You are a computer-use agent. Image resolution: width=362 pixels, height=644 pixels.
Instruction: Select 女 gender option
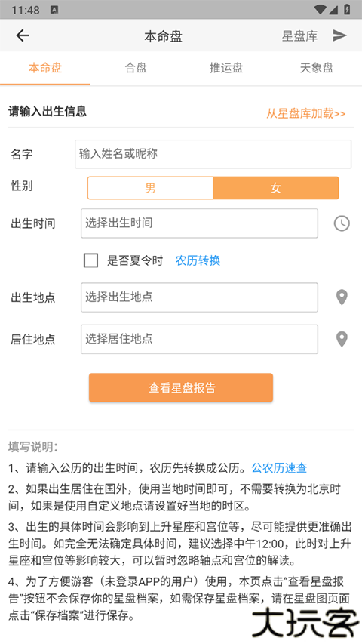click(x=276, y=188)
